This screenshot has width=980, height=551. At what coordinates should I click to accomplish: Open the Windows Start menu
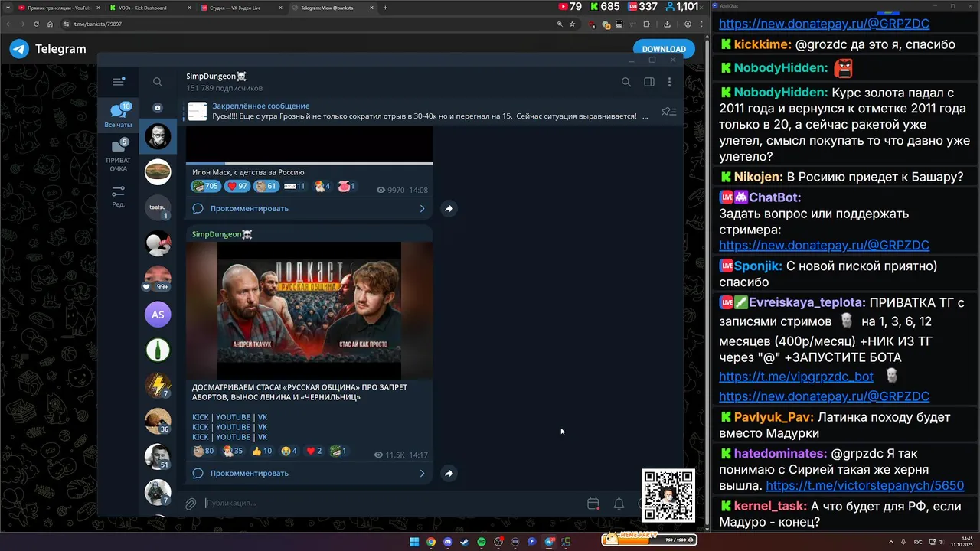click(x=414, y=542)
